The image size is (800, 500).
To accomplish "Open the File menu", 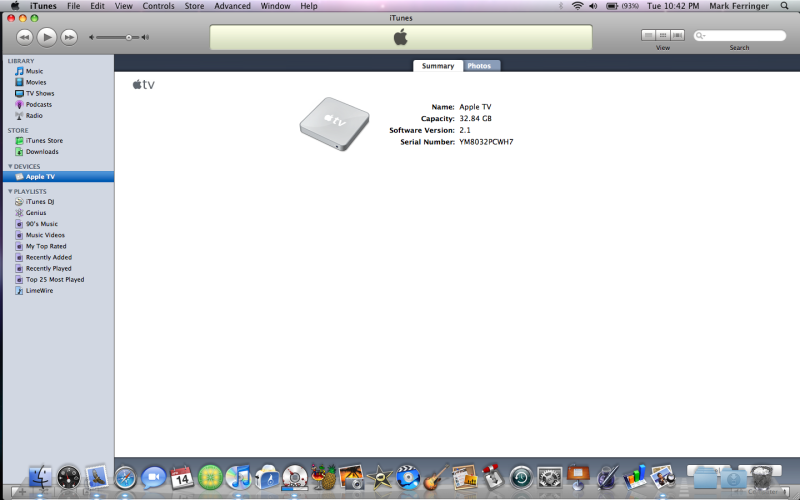I will 73,6.
